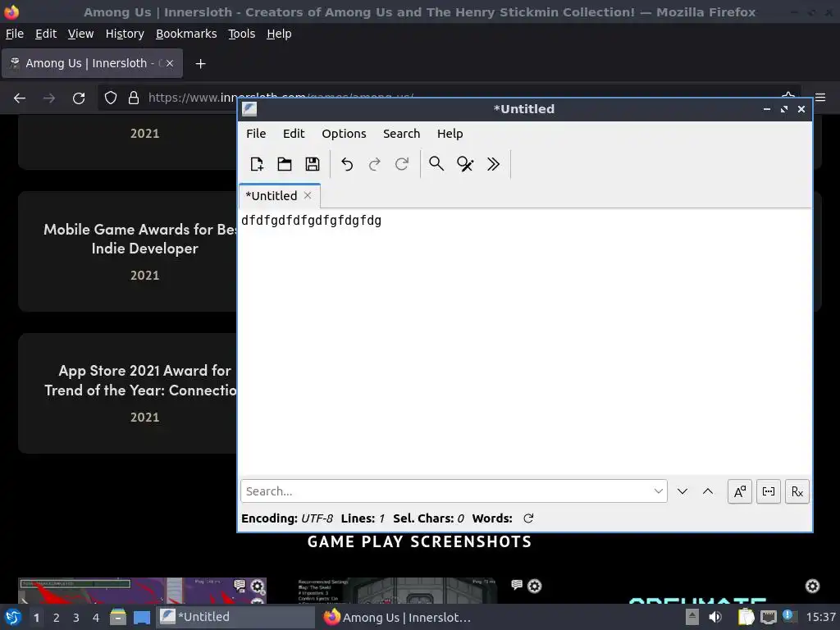Toggle regular expression search option
The height and width of the screenshot is (630, 840).
point(797,492)
